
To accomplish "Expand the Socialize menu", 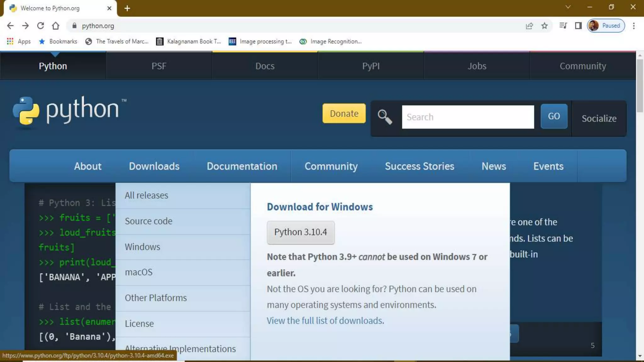I will (x=599, y=118).
